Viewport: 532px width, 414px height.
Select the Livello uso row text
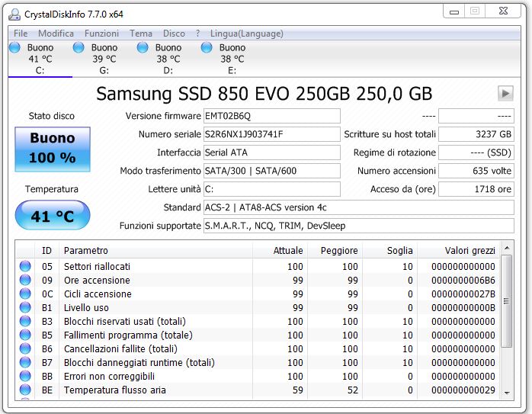point(86,308)
